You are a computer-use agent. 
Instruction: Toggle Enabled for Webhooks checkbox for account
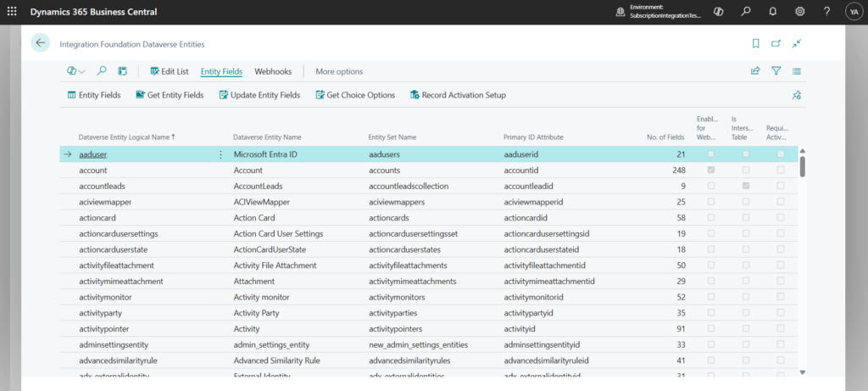pyautogui.click(x=710, y=170)
